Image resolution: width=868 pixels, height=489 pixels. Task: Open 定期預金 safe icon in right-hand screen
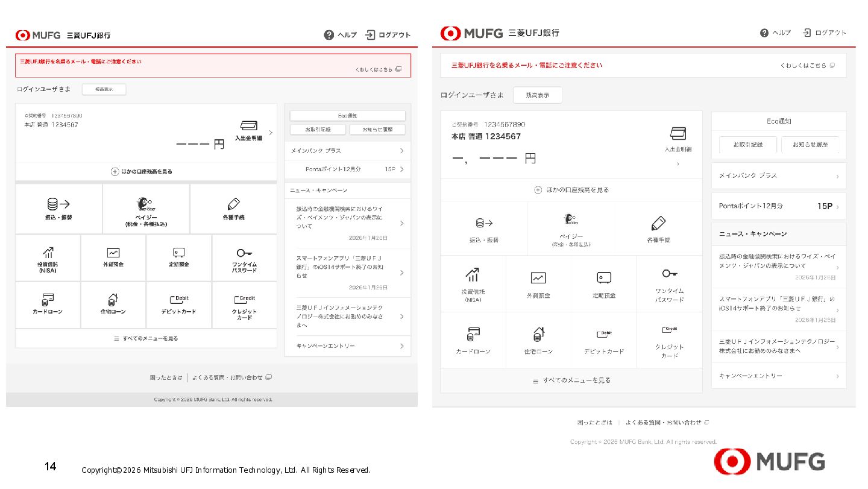click(604, 278)
